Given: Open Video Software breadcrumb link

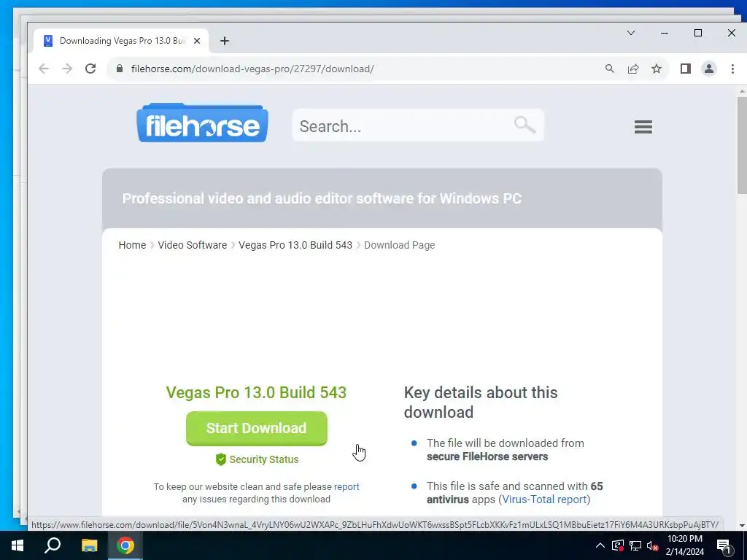Looking at the screenshot, I should 193,245.
